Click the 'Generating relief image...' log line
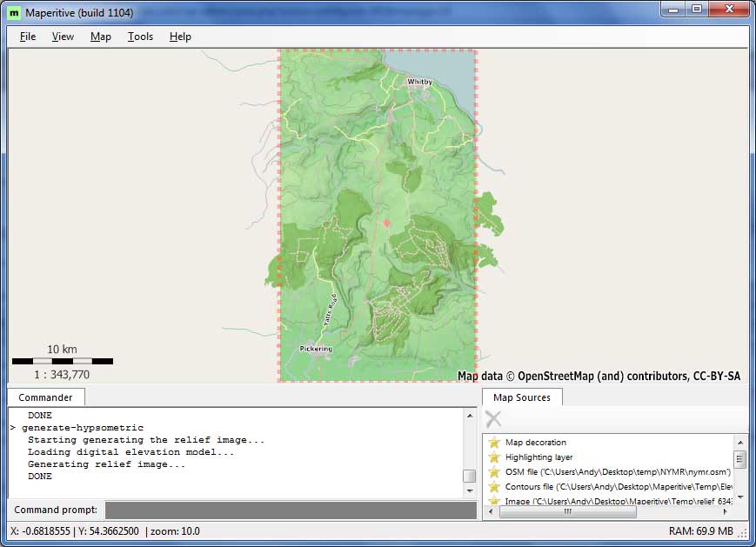This screenshot has height=547, width=756. (x=106, y=464)
